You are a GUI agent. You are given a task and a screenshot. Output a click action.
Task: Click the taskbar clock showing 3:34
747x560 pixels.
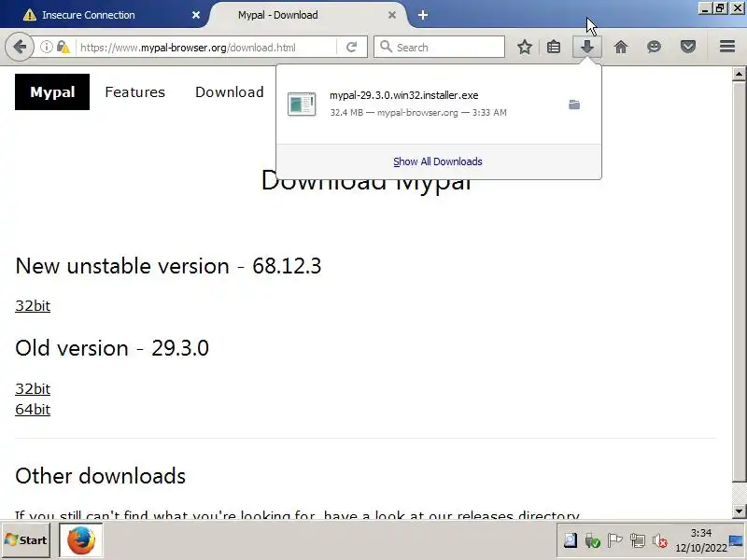[701, 540]
